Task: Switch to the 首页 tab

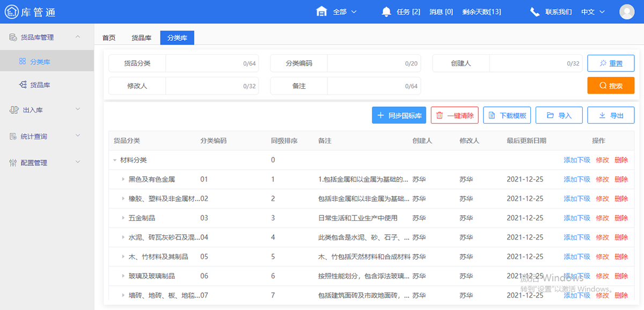Action: [x=109, y=38]
